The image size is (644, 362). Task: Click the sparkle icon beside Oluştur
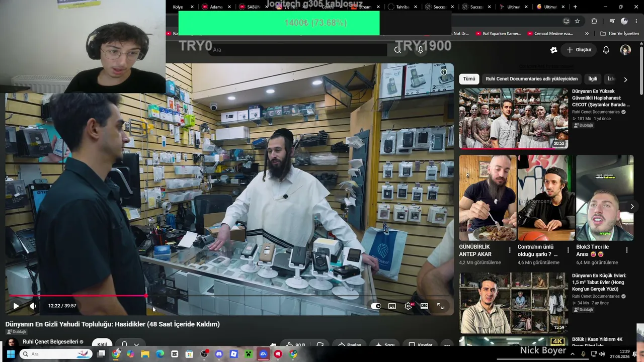pyautogui.click(x=553, y=50)
